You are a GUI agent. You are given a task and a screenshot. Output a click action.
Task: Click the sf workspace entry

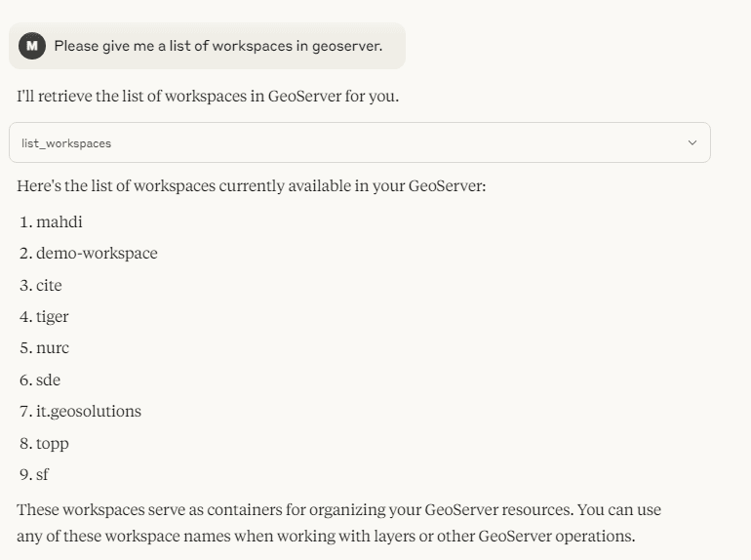[x=42, y=474]
